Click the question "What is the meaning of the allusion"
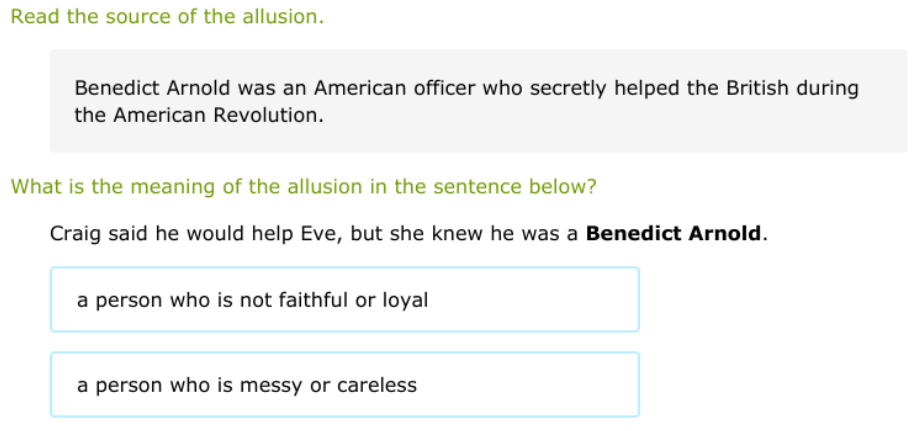Viewport: 914px width, 431px height. tap(303, 187)
